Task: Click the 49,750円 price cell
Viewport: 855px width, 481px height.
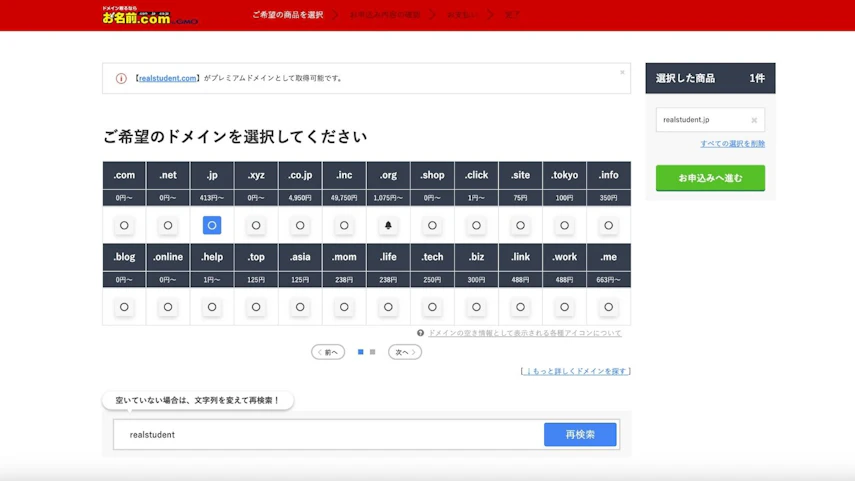Action: [344, 198]
